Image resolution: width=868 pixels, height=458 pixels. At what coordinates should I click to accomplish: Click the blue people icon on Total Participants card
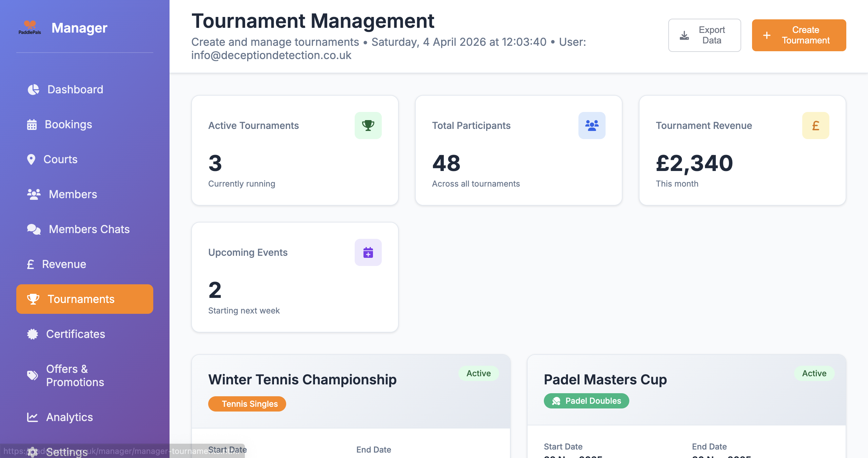click(x=592, y=126)
